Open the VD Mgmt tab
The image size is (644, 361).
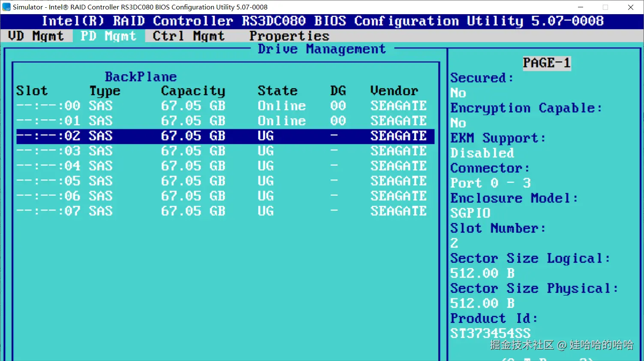click(x=36, y=36)
